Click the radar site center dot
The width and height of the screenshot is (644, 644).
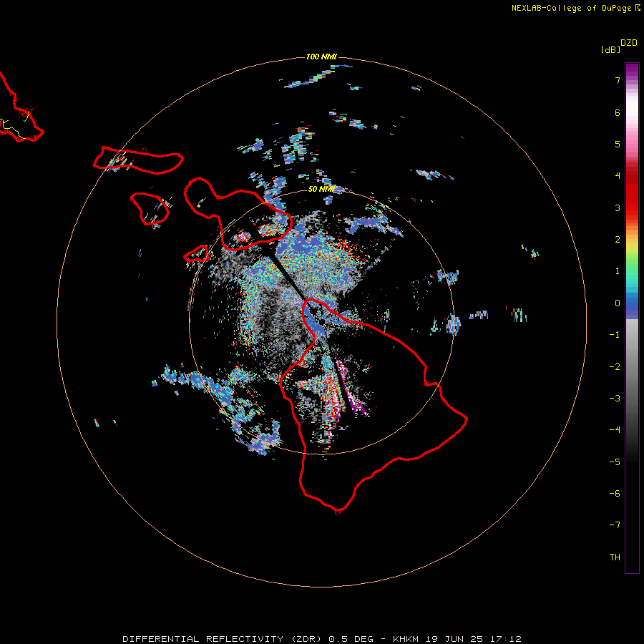click(x=322, y=321)
